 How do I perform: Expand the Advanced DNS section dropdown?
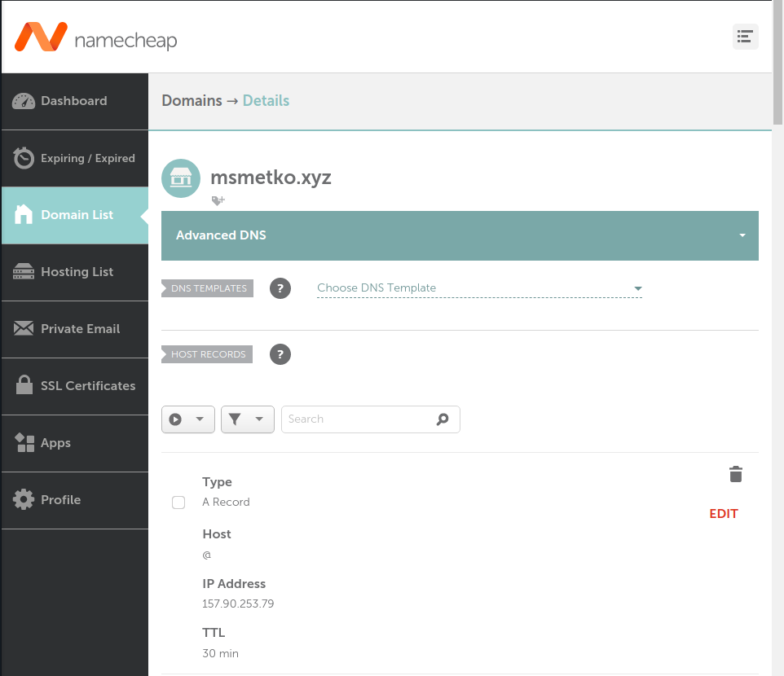(x=742, y=235)
